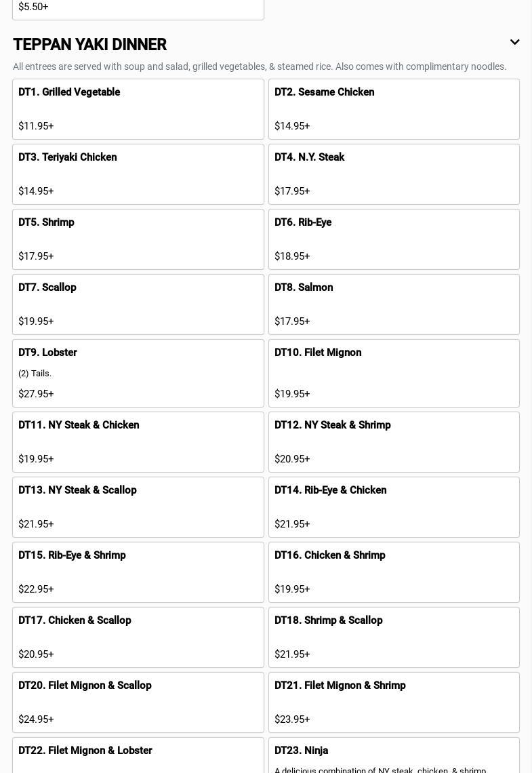Image resolution: width=532 pixels, height=773 pixels.
Task: Click DT13. NY Steak & Scallop
Action: 138,507
